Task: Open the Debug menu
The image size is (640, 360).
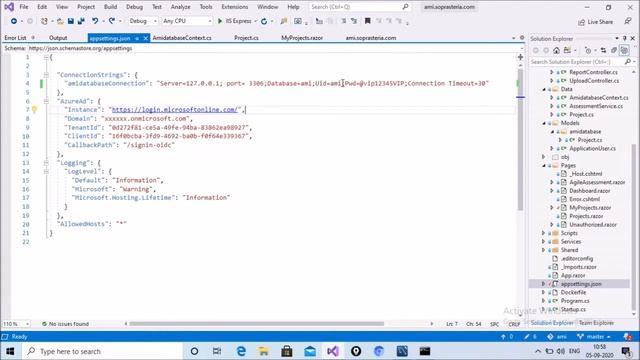Action: coord(134,7)
